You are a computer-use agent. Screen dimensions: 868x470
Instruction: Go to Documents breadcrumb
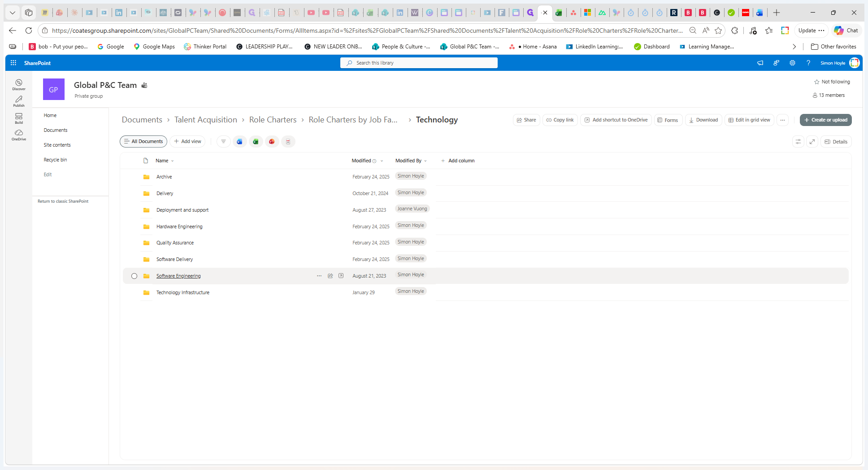pyautogui.click(x=142, y=120)
